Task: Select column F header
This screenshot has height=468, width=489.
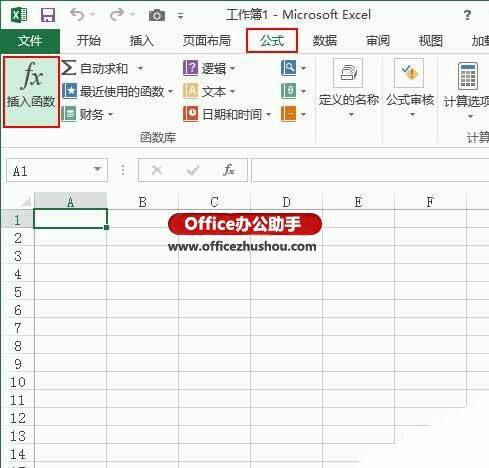Action: [430, 202]
